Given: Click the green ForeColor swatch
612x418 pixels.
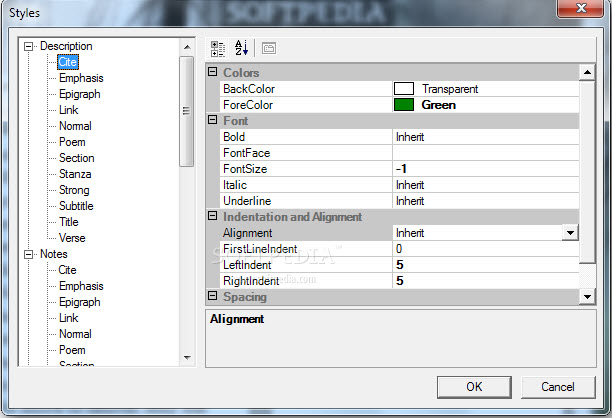Looking at the screenshot, I should pos(403,105).
